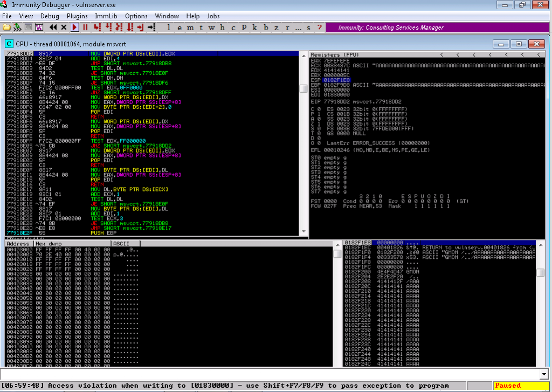
Task: Click the Pause execution icon
Action: [85, 27]
